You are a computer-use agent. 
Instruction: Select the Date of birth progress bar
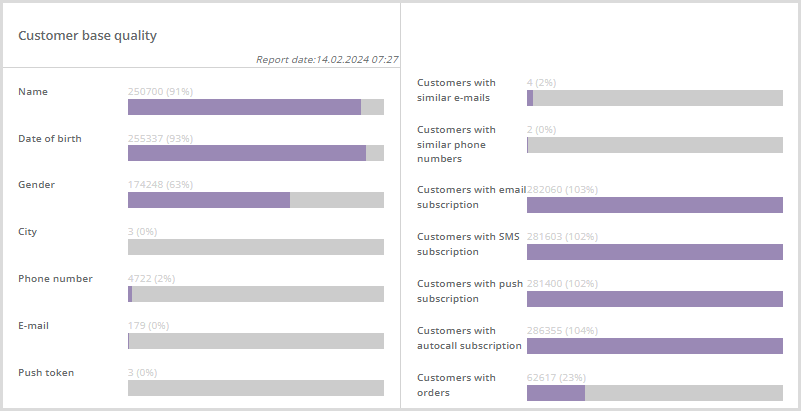tap(255, 153)
